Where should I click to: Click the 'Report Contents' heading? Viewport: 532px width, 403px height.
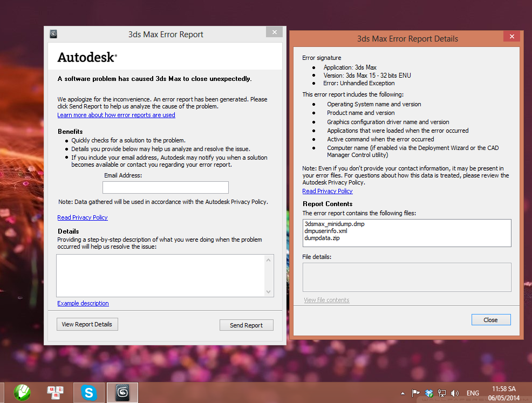click(x=328, y=204)
